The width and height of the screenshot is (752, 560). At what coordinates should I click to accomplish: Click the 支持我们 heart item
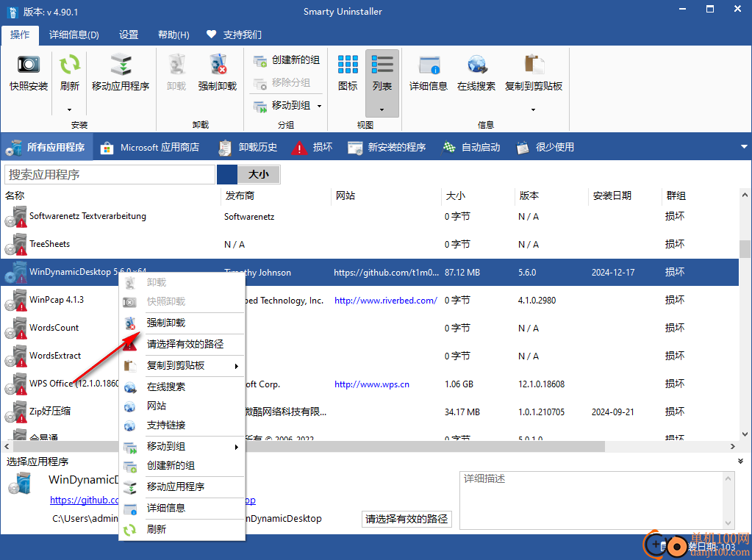coord(234,35)
